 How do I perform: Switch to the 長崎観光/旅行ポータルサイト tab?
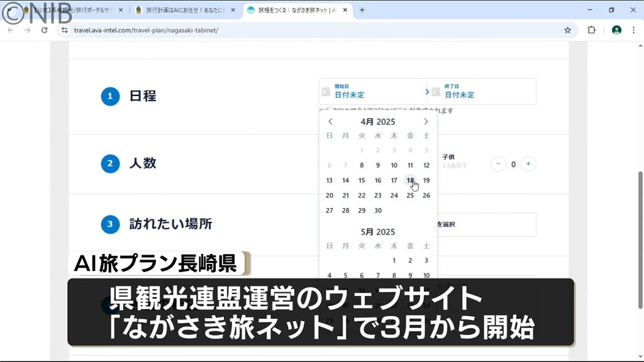(74, 10)
